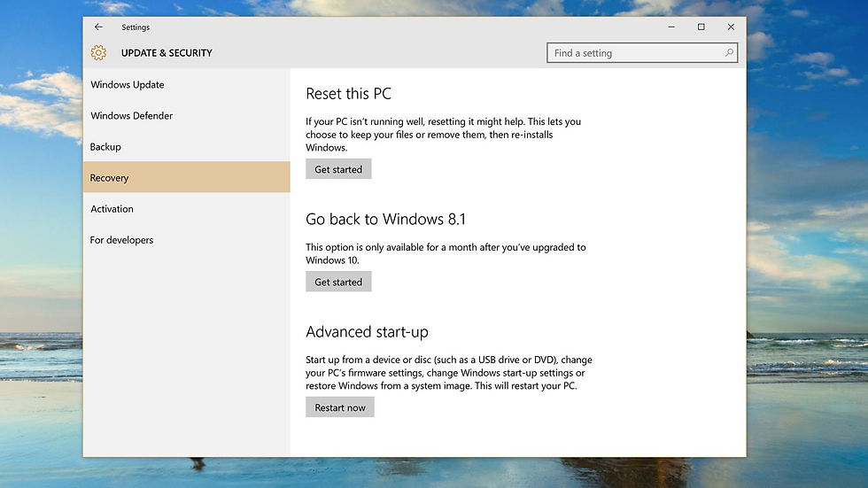The height and width of the screenshot is (488, 868).
Task: Focus the Find a setting field
Action: pyautogui.click(x=642, y=52)
